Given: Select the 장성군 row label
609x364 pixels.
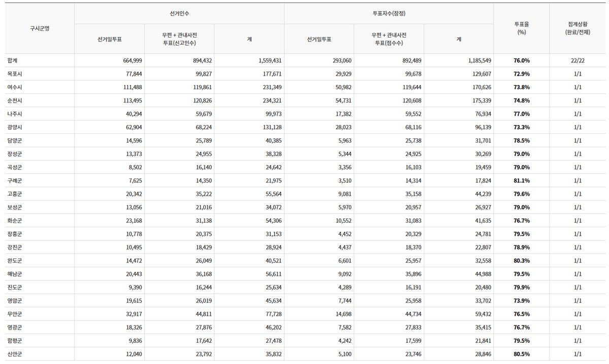Looking at the screenshot, I should 15,154.
